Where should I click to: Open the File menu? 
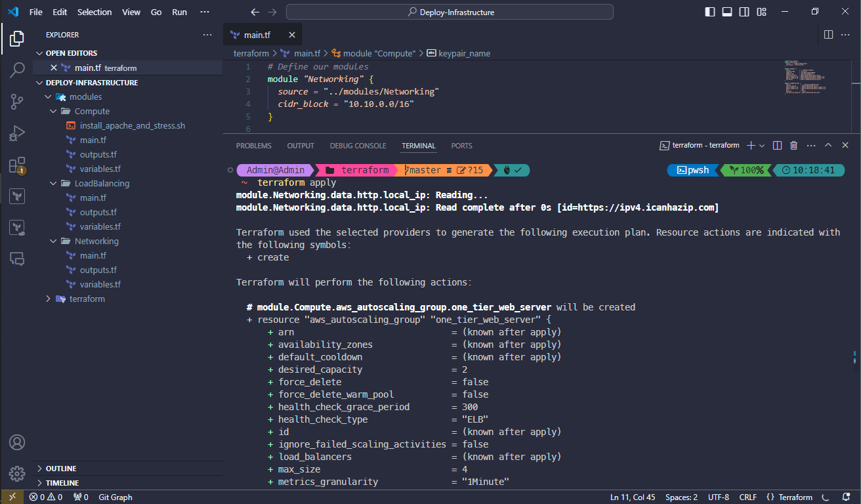click(x=36, y=12)
